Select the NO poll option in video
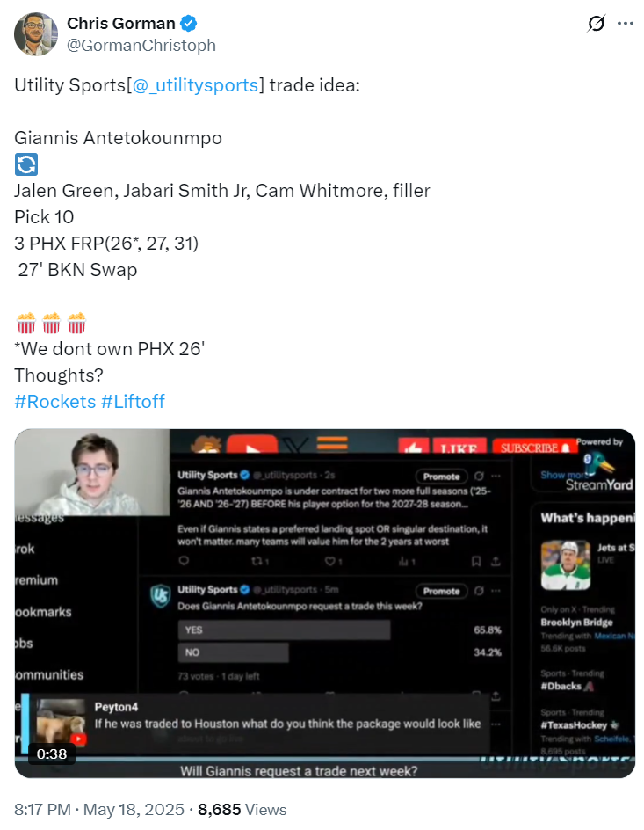This screenshot has width=644, height=830. click(233, 652)
